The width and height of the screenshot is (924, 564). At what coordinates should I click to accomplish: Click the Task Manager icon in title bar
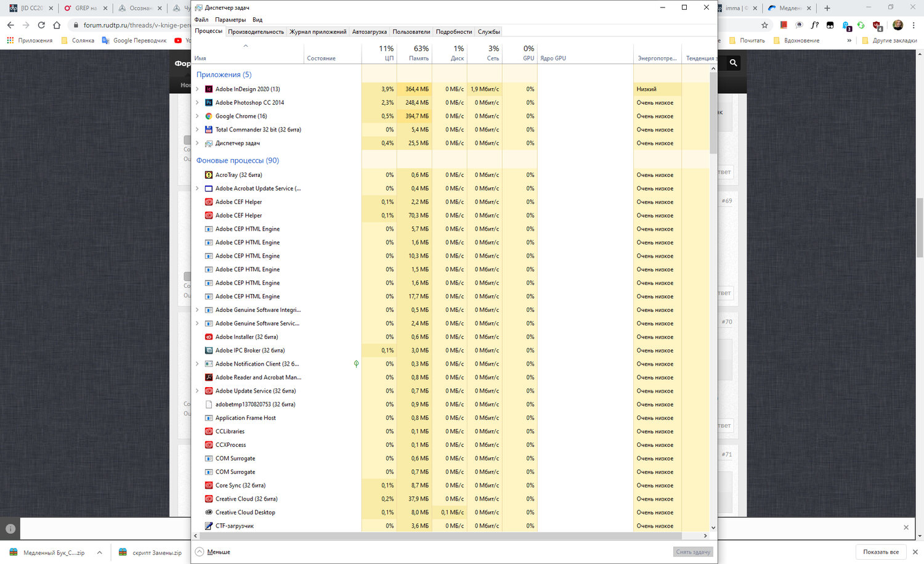198,7
